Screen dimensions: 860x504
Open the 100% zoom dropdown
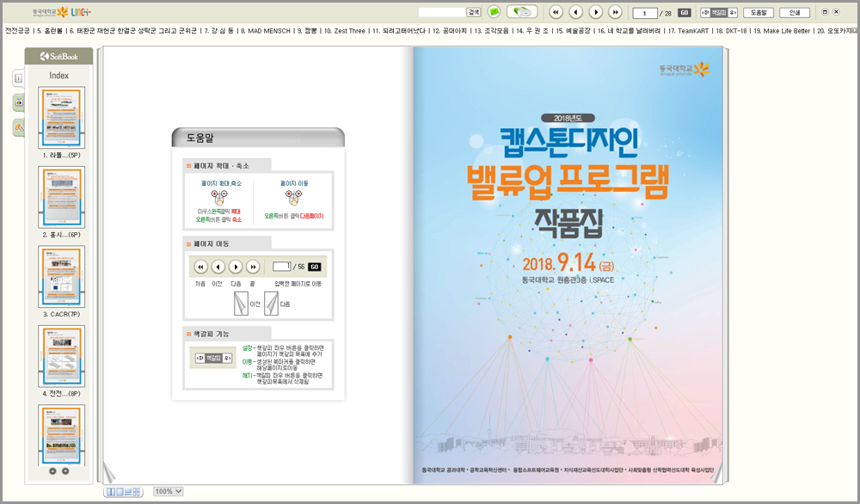(x=168, y=491)
